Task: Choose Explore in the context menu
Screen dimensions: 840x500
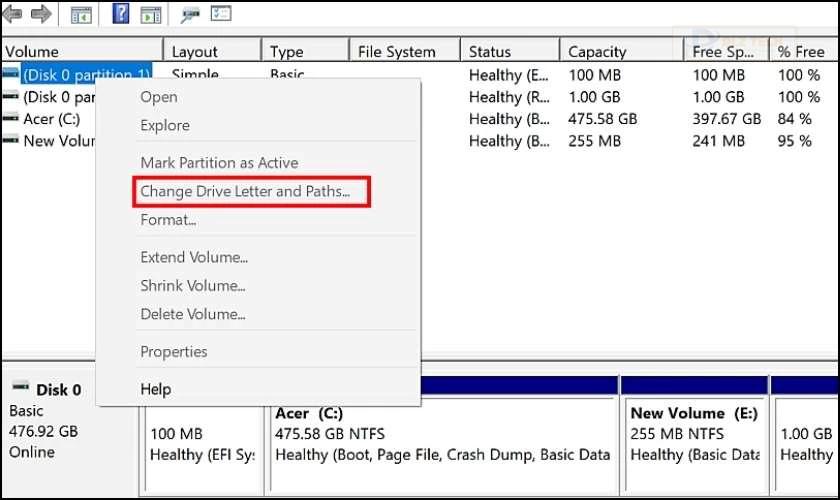Action: click(x=165, y=125)
